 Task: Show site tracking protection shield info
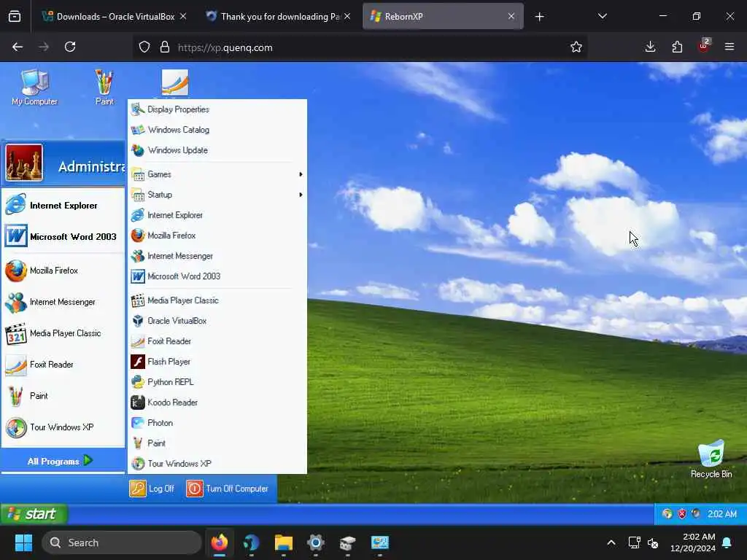144,47
